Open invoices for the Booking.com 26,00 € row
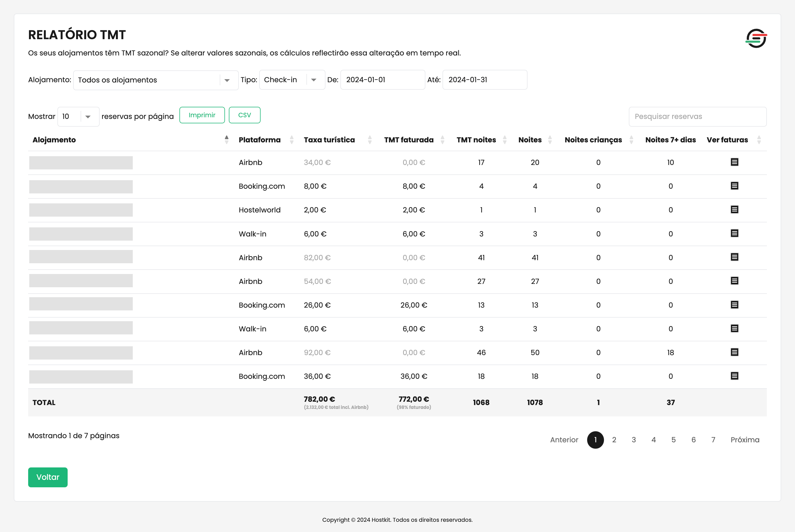Image resolution: width=795 pixels, height=532 pixels. click(x=734, y=305)
